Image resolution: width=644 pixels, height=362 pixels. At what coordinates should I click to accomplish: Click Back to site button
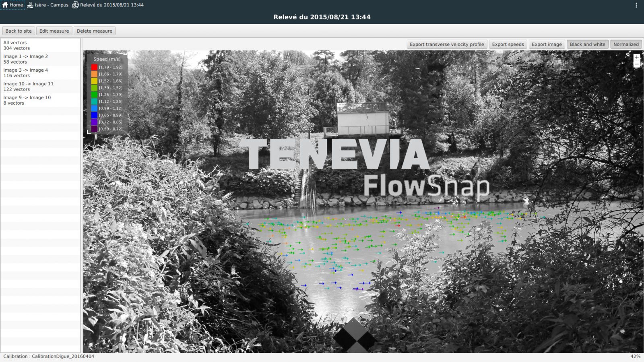click(19, 31)
